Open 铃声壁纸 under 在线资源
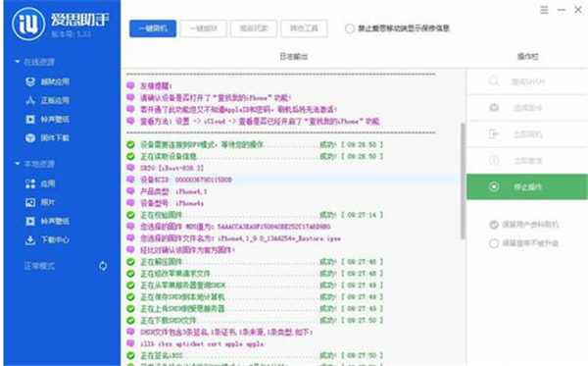The width and height of the screenshot is (588, 366). click(x=47, y=119)
